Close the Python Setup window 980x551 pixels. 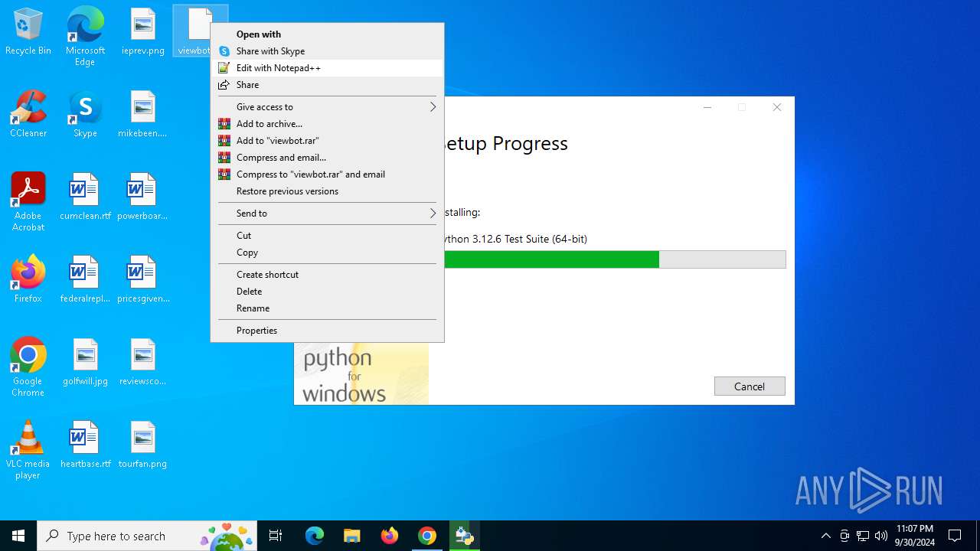click(x=776, y=108)
